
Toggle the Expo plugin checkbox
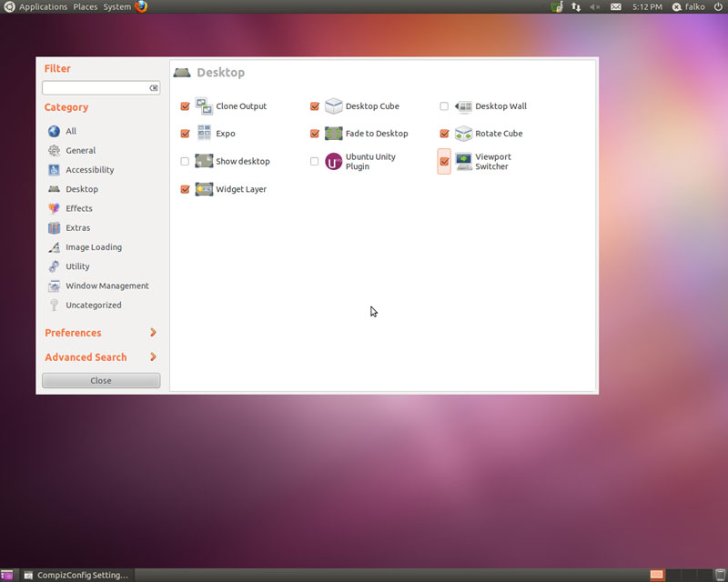(185, 134)
